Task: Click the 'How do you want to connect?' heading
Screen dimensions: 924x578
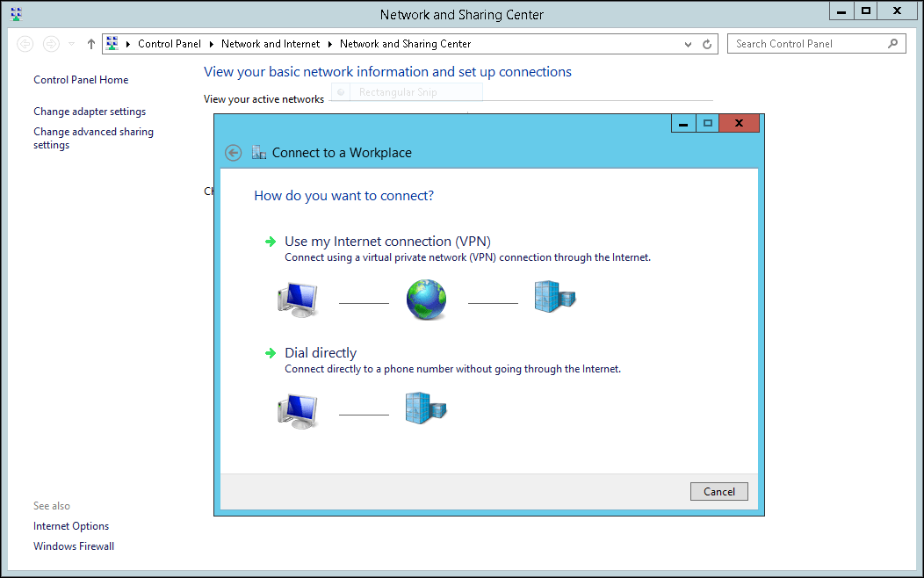Action: pos(343,196)
